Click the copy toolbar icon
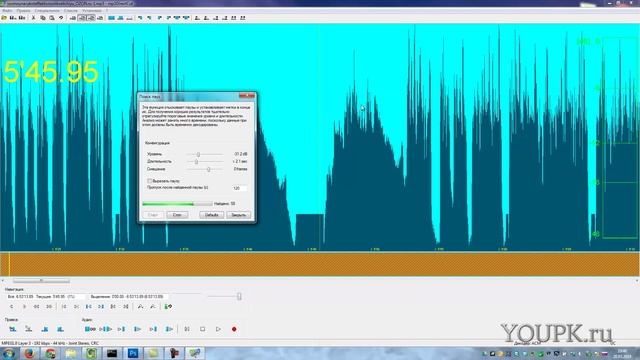The height and width of the screenshot is (360, 640). click(x=42, y=18)
